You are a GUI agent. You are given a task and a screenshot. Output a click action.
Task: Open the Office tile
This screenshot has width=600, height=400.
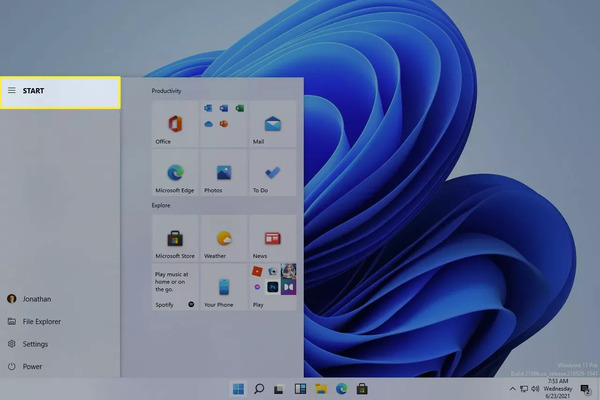click(175, 124)
